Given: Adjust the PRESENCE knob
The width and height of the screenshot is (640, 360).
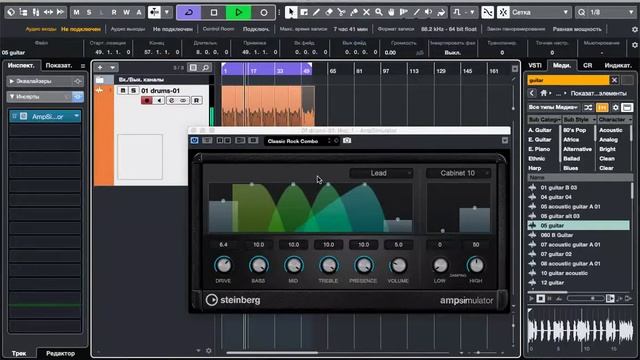Looking at the screenshot, I should pyautogui.click(x=363, y=265).
